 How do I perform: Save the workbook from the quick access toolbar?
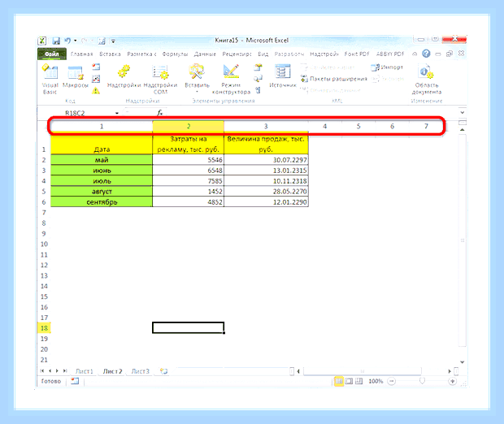56,41
